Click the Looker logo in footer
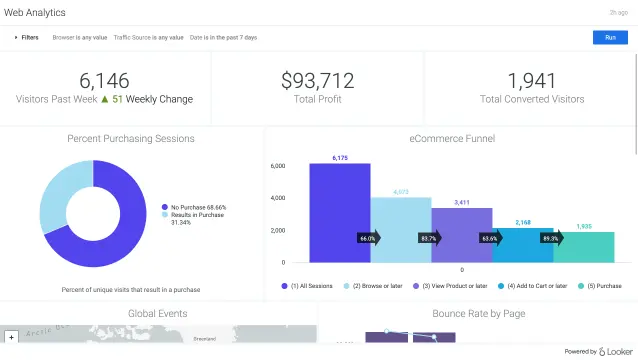Screen dimensions: 638x360 pyautogui.click(x=616, y=351)
